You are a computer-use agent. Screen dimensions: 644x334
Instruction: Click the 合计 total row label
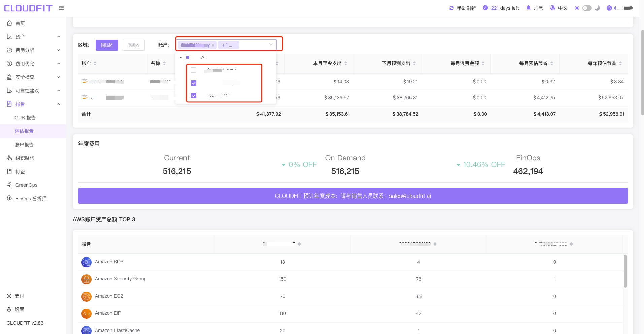coord(86,114)
